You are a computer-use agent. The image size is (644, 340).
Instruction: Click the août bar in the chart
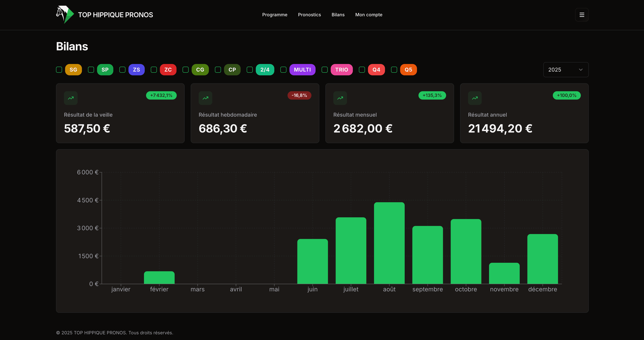click(389, 243)
